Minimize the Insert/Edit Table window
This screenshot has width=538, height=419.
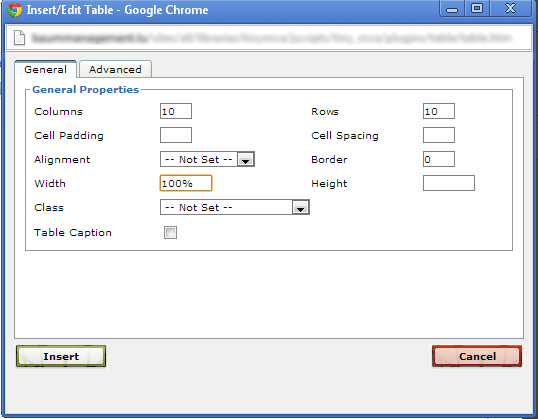tap(452, 9)
